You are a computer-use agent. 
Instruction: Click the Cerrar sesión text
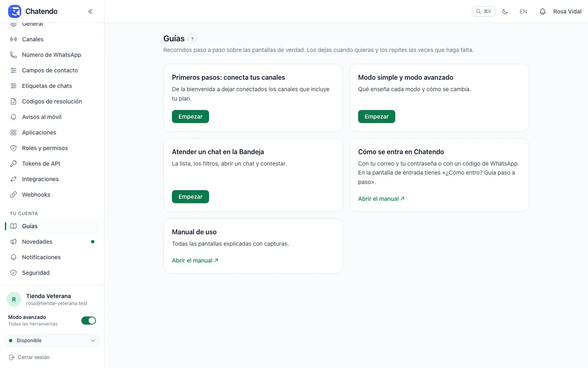pyautogui.click(x=34, y=357)
